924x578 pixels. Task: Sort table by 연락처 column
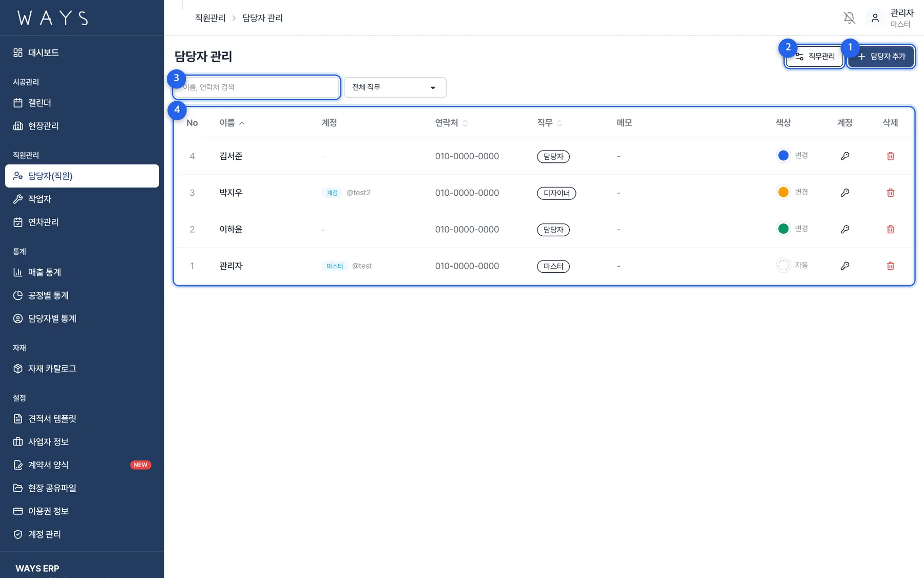click(451, 123)
